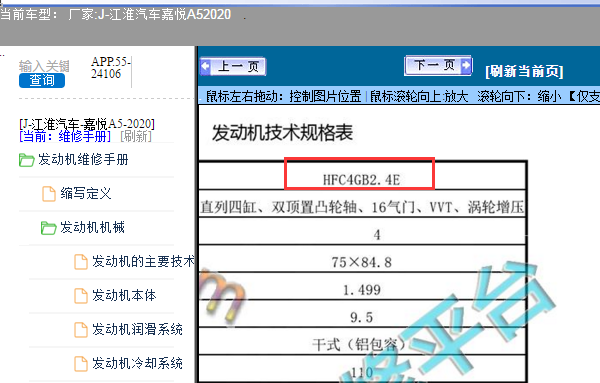Image resolution: width=600 pixels, height=383 pixels.
Task: Click the 发动机冷却系统 page icon
Action: (x=80, y=364)
